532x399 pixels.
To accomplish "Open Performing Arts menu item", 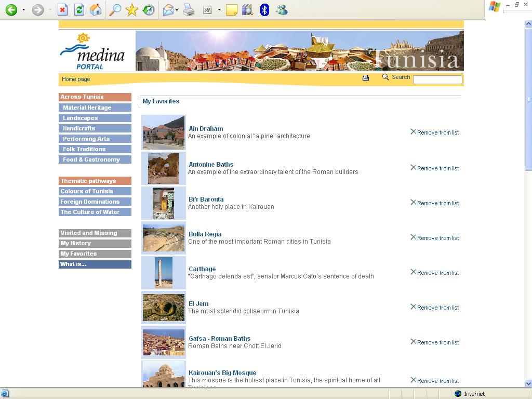I will point(95,139).
